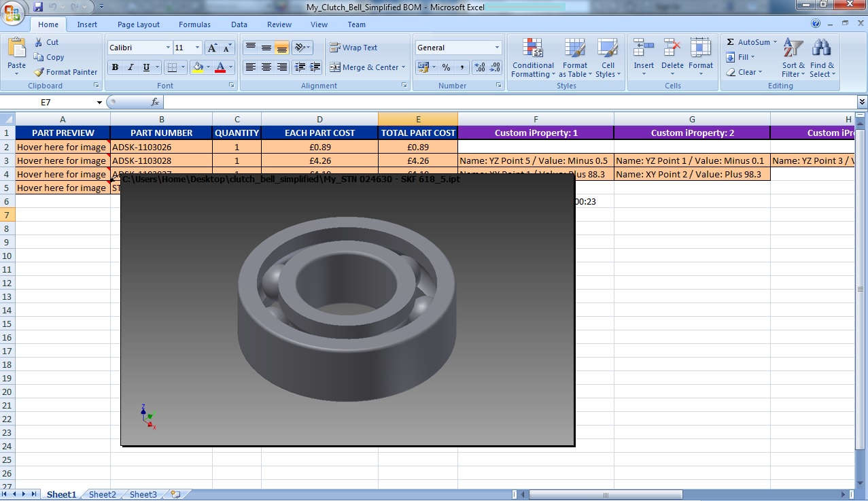This screenshot has width=868, height=501.
Task: Click the Office button logo
Action: pyautogui.click(x=13, y=13)
